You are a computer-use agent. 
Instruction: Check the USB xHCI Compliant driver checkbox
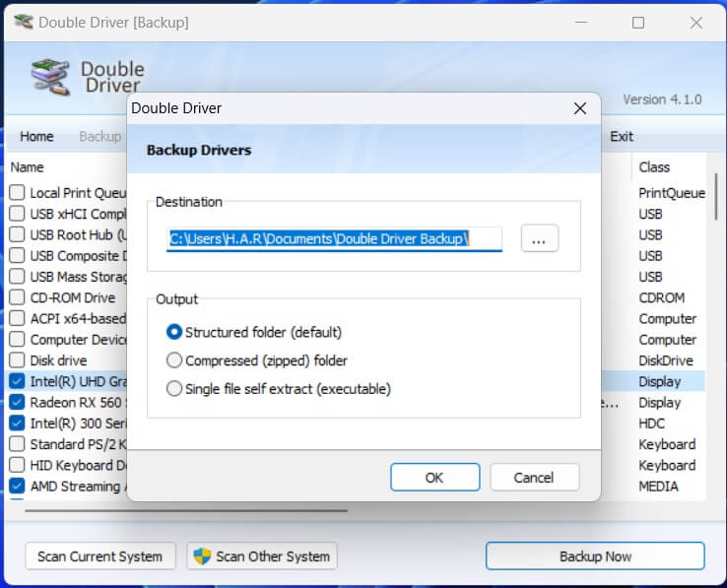pos(17,214)
